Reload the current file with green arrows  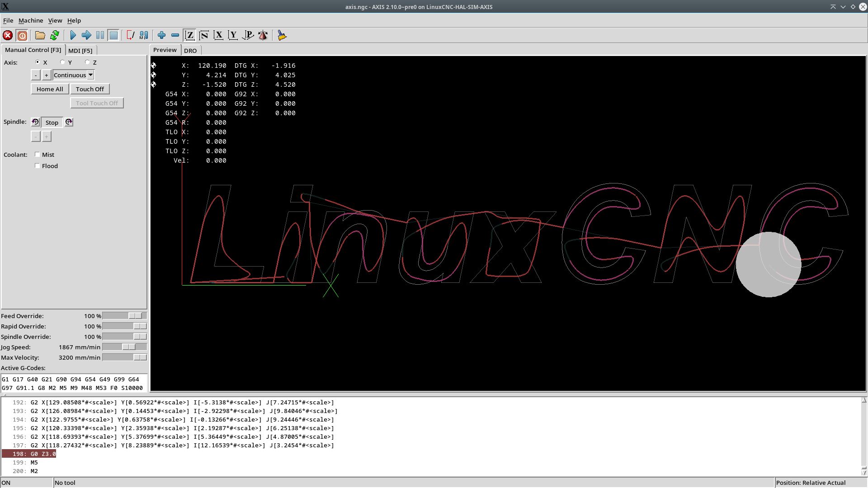click(x=55, y=35)
